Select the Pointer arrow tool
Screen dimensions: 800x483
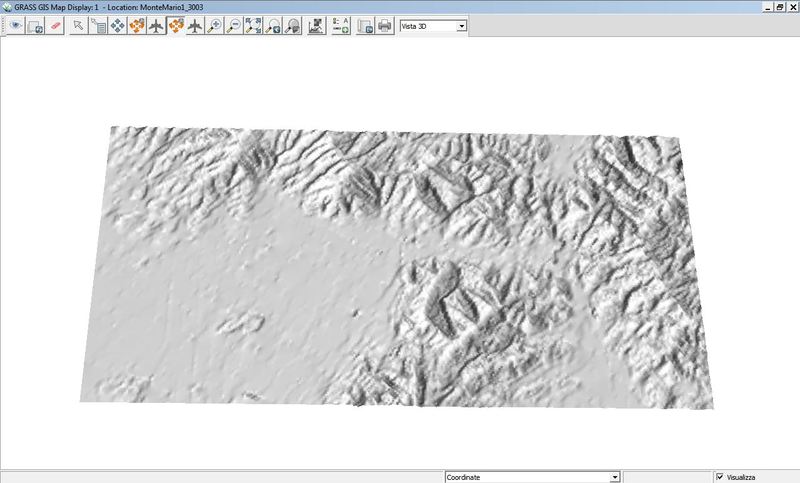pyautogui.click(x=79, y=26)
